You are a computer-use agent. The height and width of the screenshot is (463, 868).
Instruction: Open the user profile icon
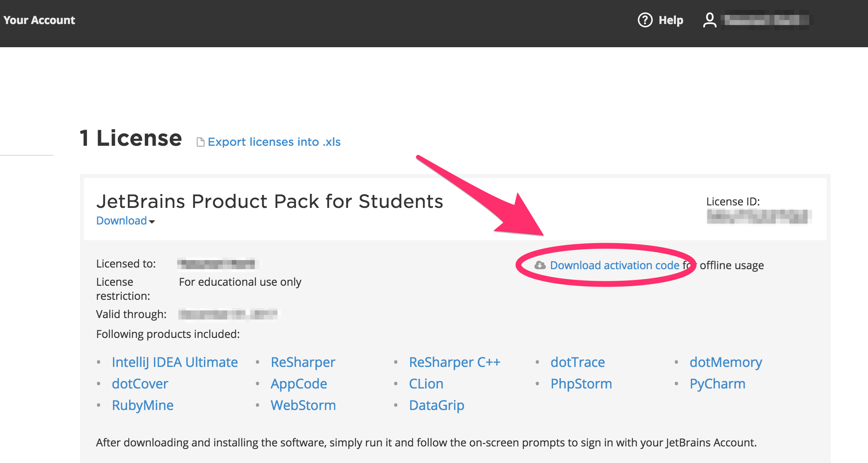[x=709, y=20]
